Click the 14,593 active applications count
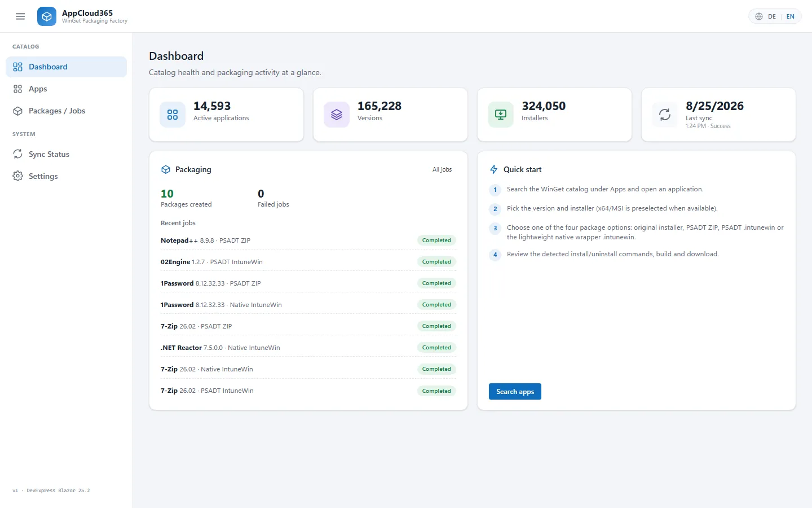Image resolution: width=812 pixels, height=508 pixels. (x=212, y=106)
